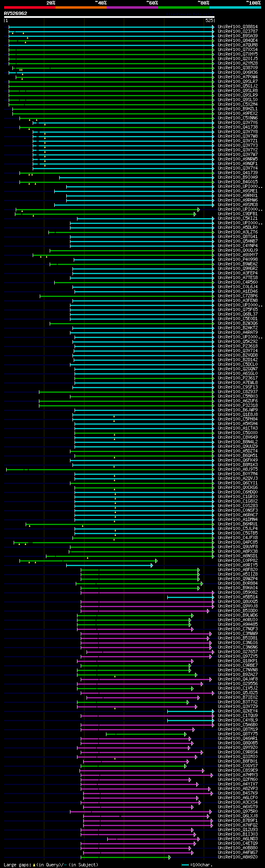The width and height of the screenshot is (265, 868).
Task: Select the UniRef100_C5X2M4 label
Action: pyautogui.click(x=238, y=105)
